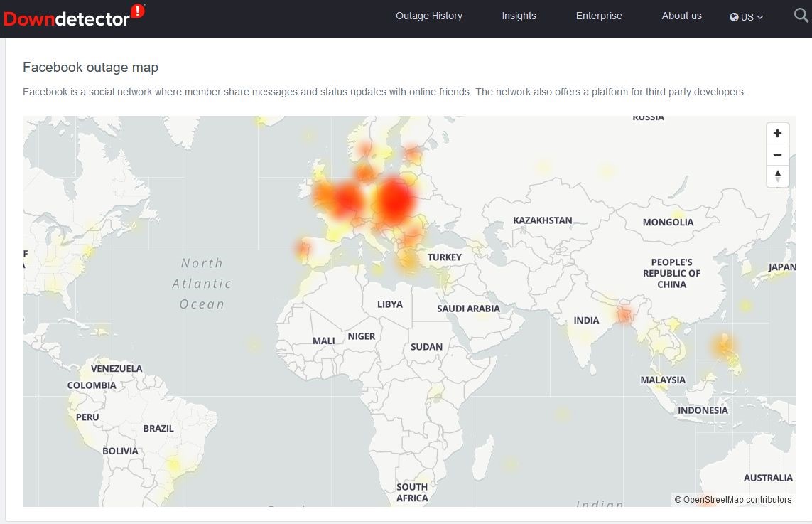The height and width of the screenshot is (524, 812).
Task: Click the TURKEY label on the map
Action: coord(444,257)
